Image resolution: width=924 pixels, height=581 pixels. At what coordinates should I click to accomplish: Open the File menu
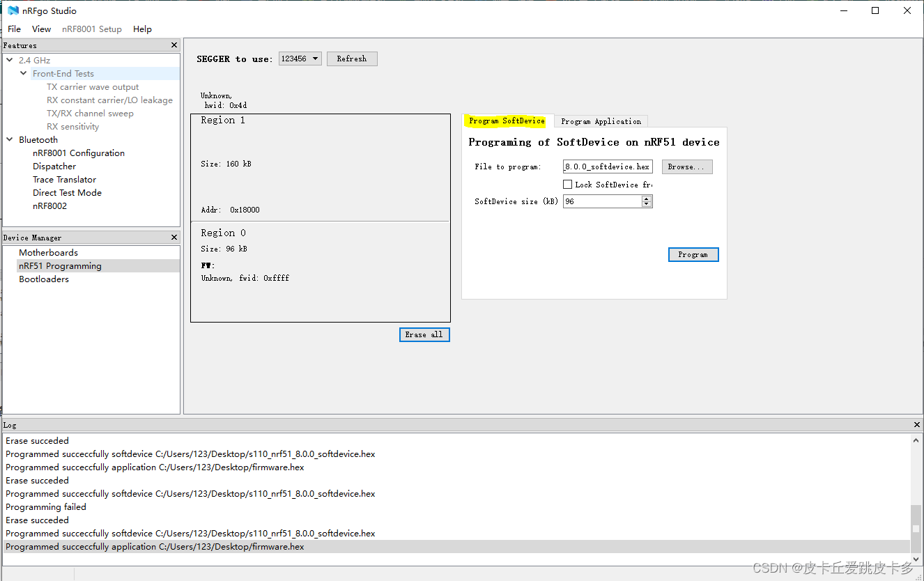(x=14, y=29)
